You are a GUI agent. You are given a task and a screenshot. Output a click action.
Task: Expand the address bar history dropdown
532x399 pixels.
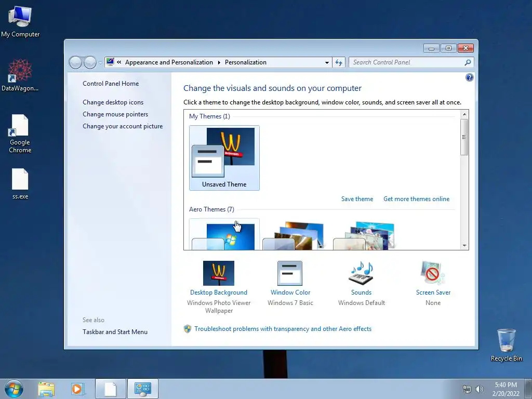coord(327,62)
